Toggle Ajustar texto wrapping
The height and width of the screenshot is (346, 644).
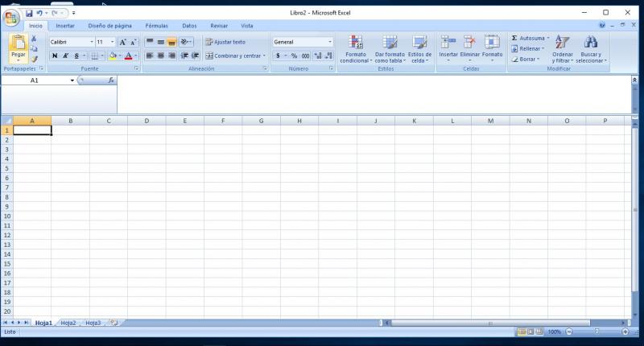pyautogui.click(x=225, y=42)
